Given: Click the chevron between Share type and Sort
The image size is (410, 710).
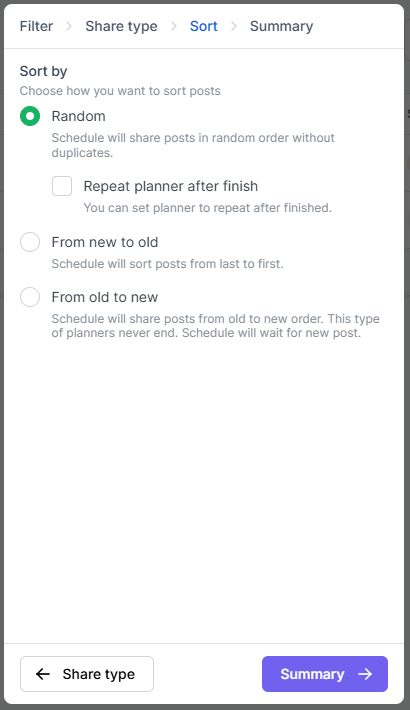Looking at the screenshot, I should [174, 26].
